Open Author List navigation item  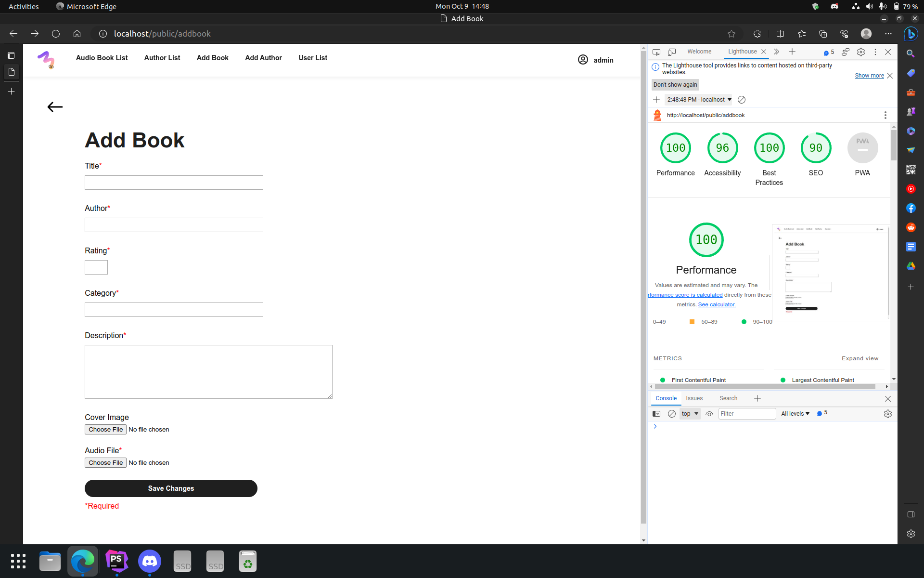coord(162,58)
